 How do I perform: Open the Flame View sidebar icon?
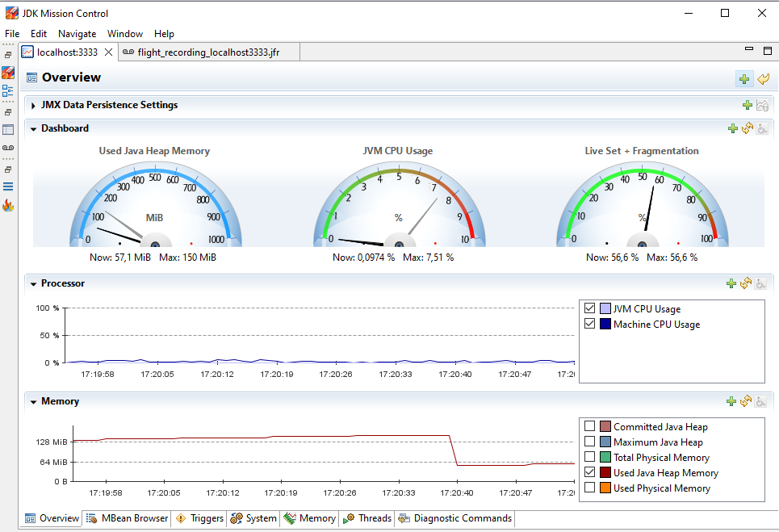[8, 205]
